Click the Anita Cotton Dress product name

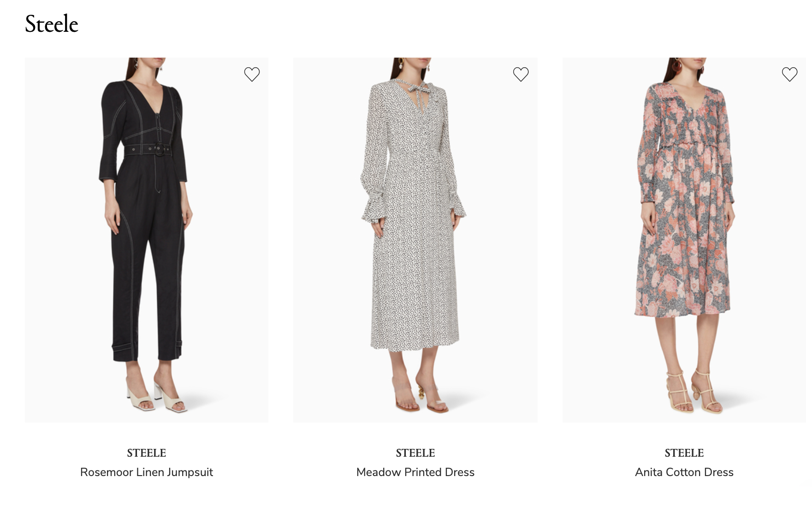[684, 472]
